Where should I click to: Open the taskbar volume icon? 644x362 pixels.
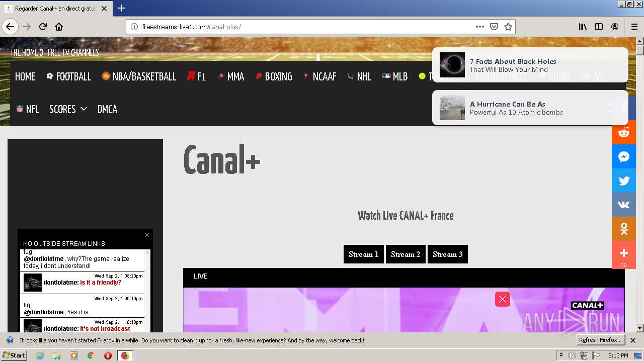tap(572, 355)
